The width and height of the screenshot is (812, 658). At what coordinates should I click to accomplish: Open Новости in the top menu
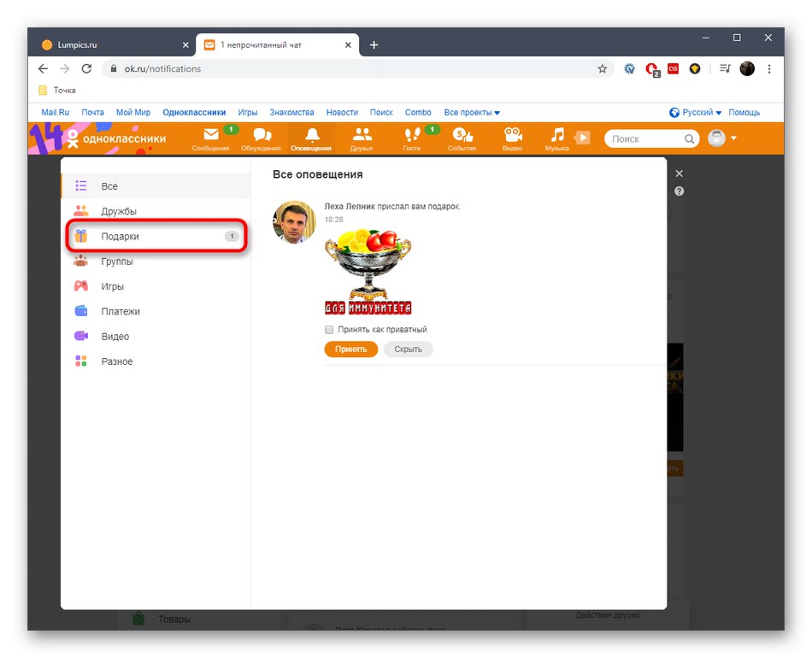(342, 112)
